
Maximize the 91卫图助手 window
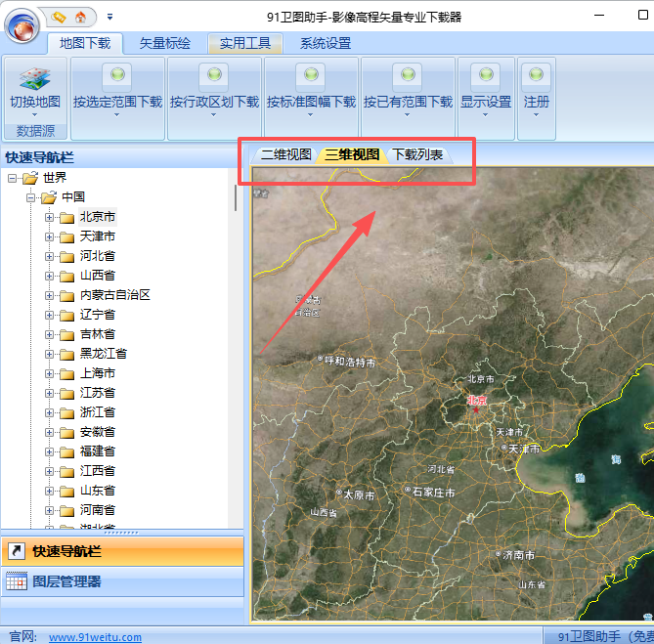642,15
